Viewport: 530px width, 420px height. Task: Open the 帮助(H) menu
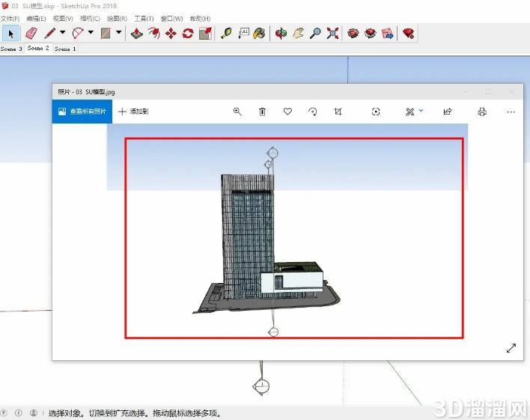tap(200, 19)
